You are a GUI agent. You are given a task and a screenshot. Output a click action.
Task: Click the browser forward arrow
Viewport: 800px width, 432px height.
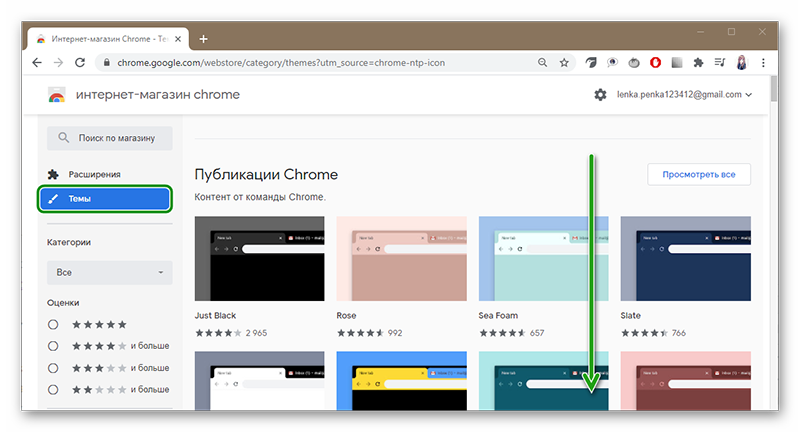[58, 63]
